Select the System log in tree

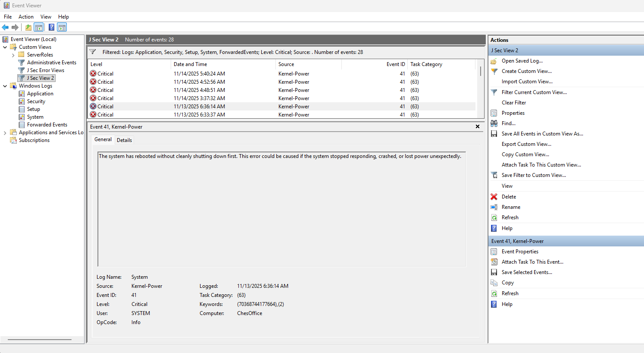coord(31,117)
